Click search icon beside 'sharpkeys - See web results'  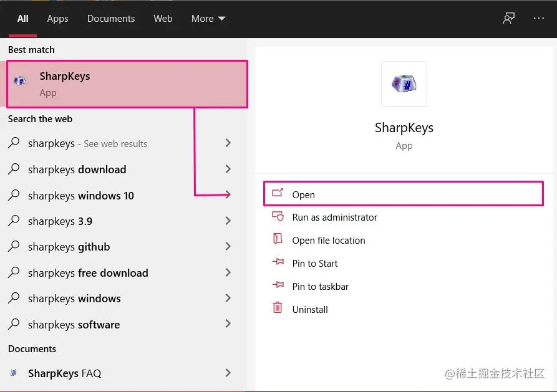[14, 142]
